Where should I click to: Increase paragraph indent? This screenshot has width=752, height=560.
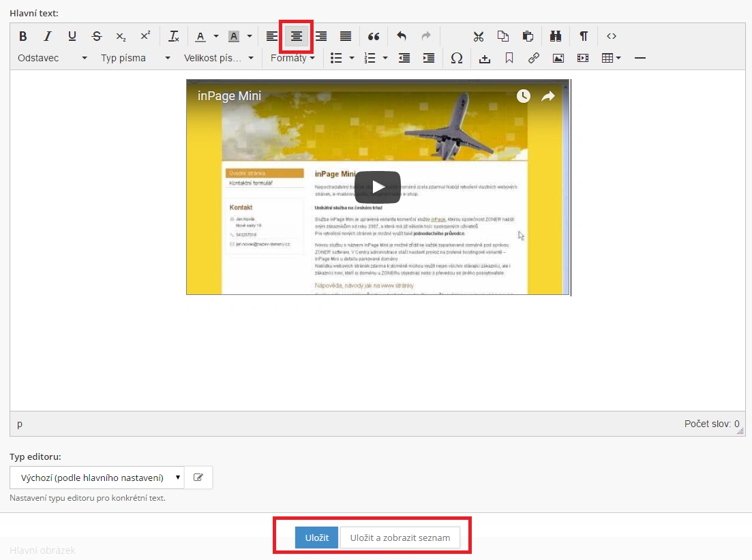pos(429,58)
